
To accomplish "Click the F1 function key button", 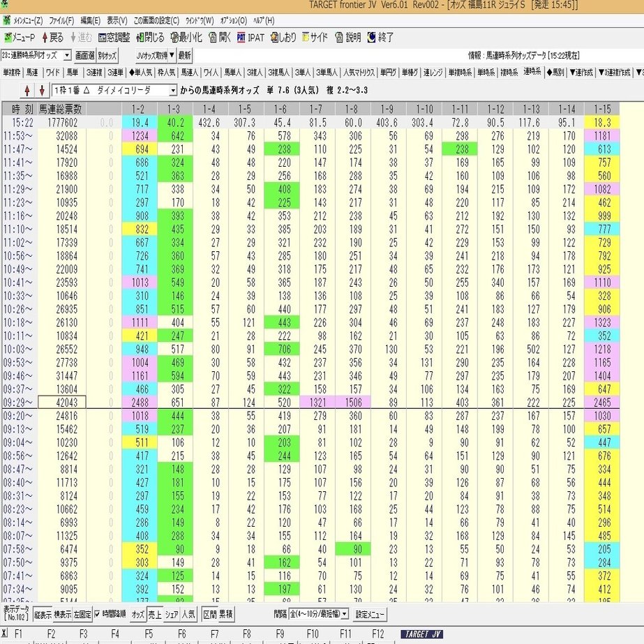I will [17, 634].
